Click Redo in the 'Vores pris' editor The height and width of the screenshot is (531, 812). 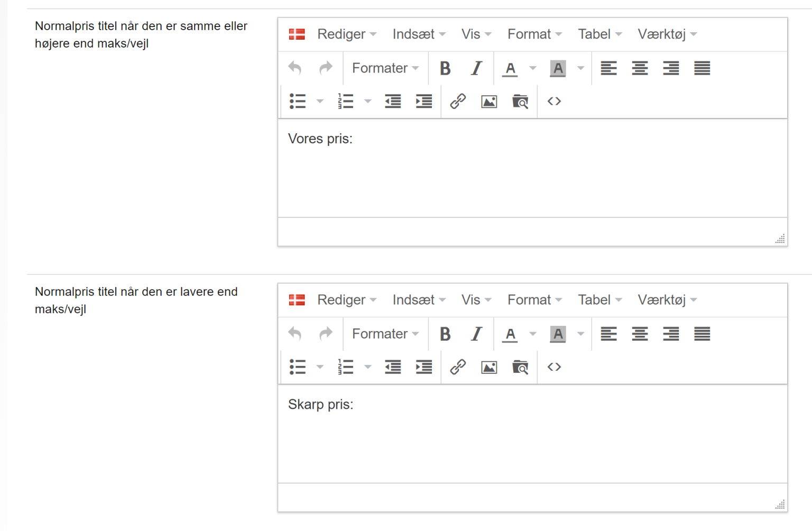tap(326, 68)
